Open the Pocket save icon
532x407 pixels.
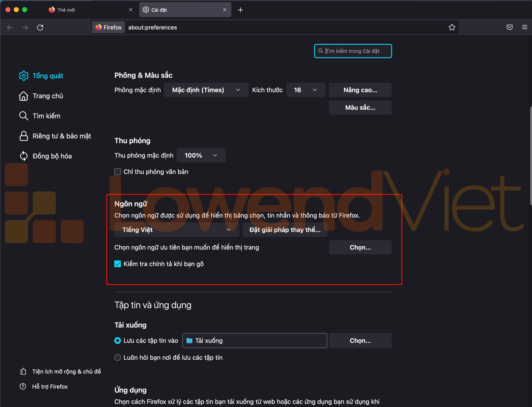click(x=509, y=27)
